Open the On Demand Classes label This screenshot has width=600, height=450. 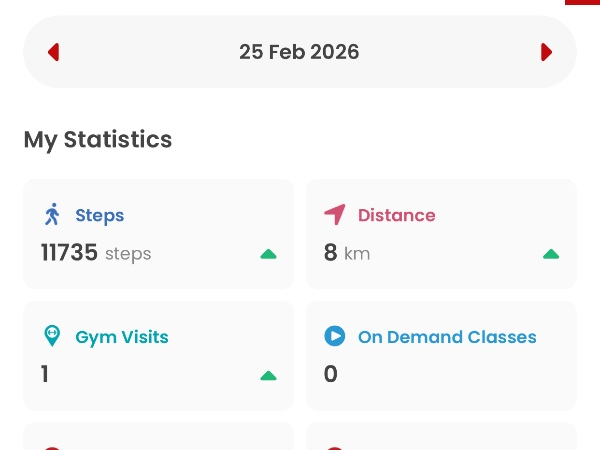click(447, 337)
